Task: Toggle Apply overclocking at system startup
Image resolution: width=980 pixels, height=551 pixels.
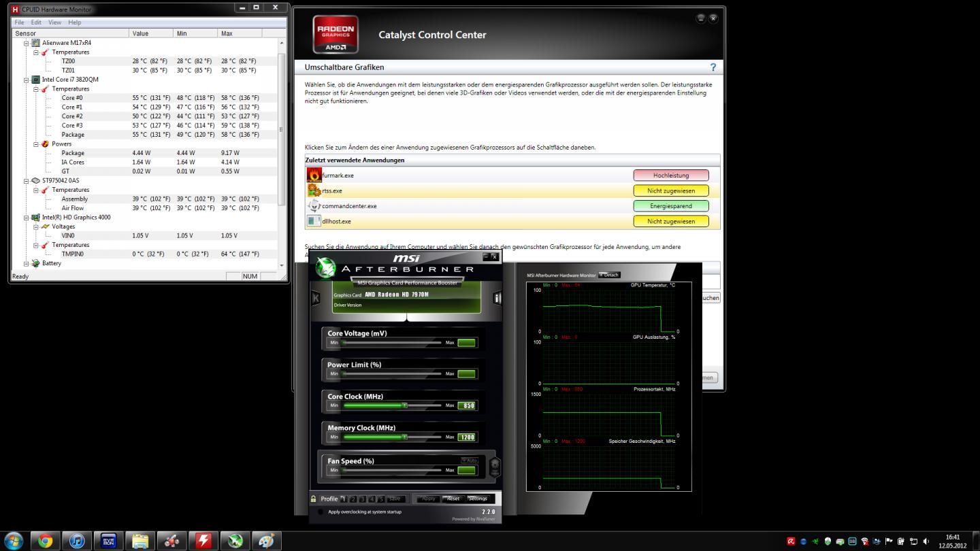Action: coord(321,512)
